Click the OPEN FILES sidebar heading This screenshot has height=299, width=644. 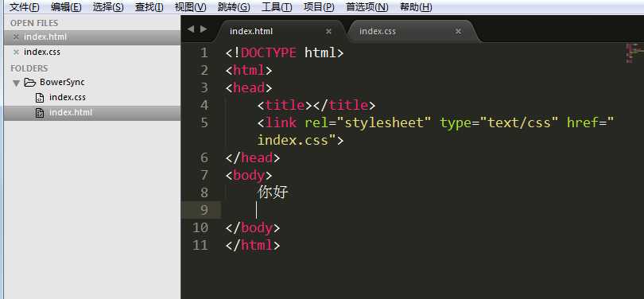34,23
